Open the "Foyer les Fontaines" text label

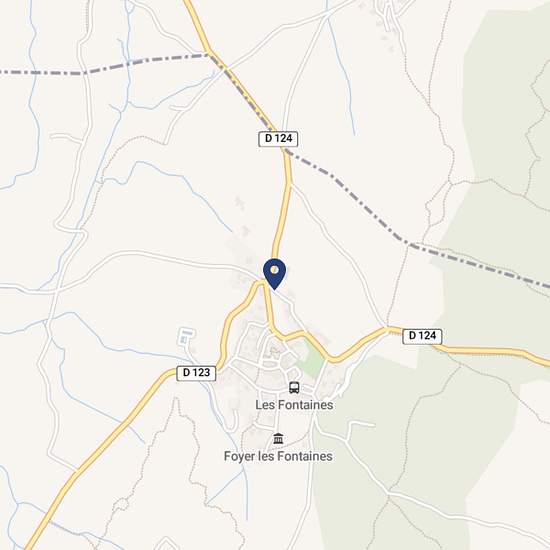coord(278,456)
